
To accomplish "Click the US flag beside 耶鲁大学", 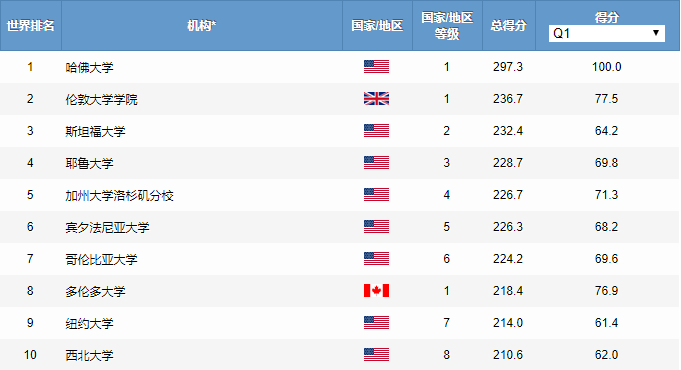I will (x=376, y=163).
